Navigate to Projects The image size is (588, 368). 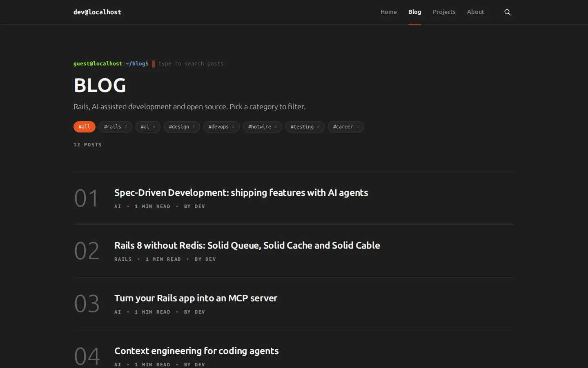point(444,12)
